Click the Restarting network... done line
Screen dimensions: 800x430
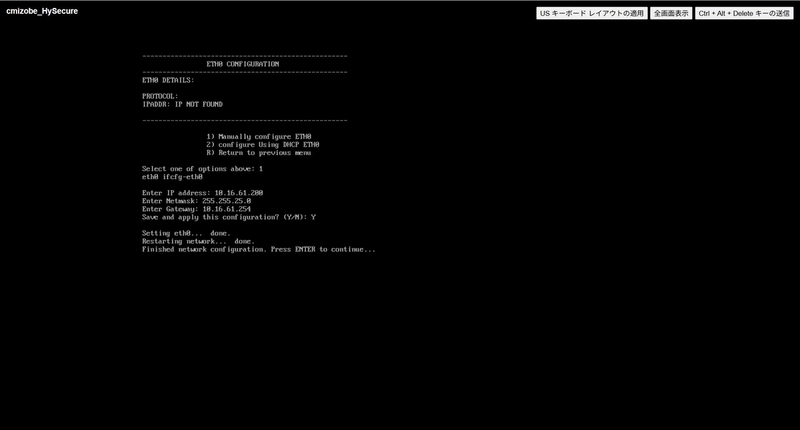tap(198, 241)
